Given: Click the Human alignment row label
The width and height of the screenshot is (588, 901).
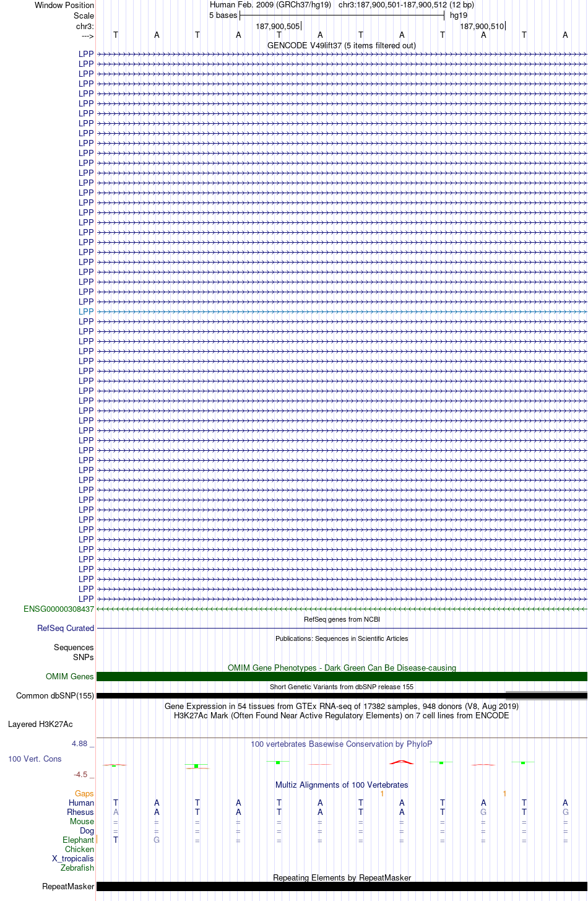Looking at the screenshot, I should 81,803.
